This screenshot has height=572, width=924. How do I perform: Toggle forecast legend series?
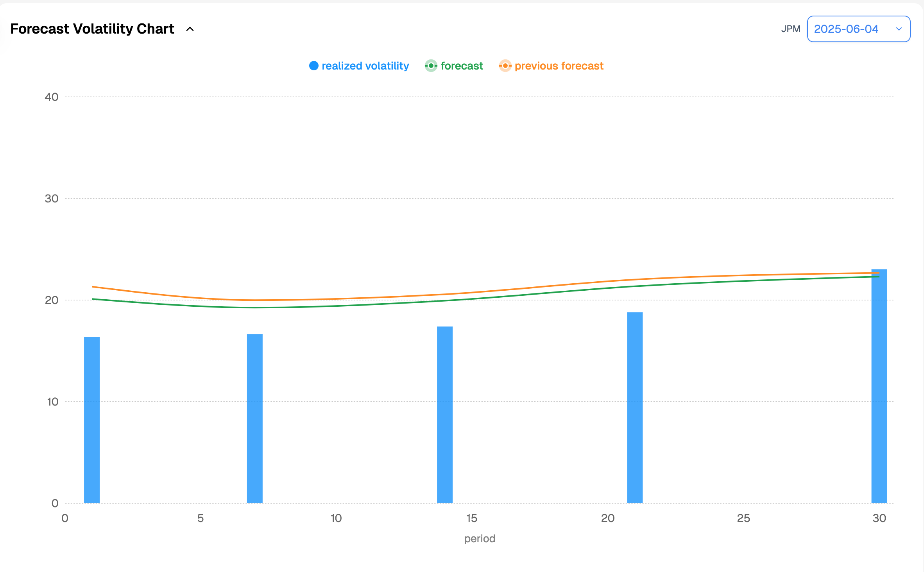pos(462,66)
